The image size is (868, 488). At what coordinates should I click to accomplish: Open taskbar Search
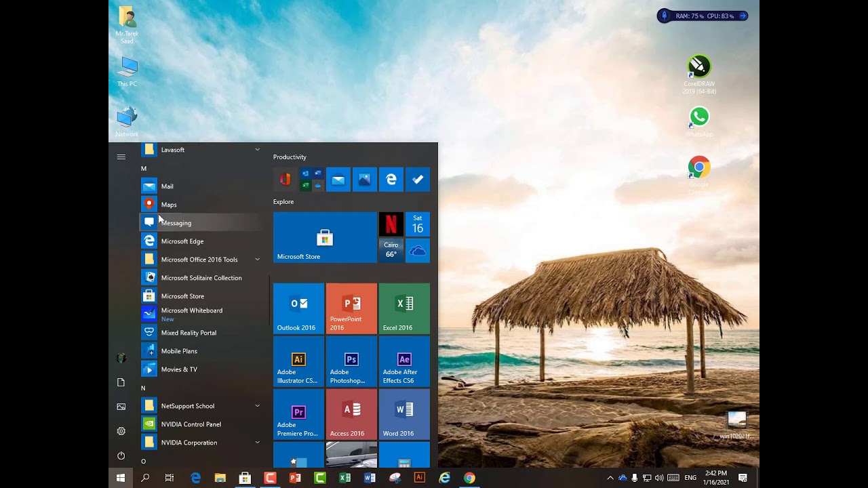pyautogui.click(x=145, y=478)
